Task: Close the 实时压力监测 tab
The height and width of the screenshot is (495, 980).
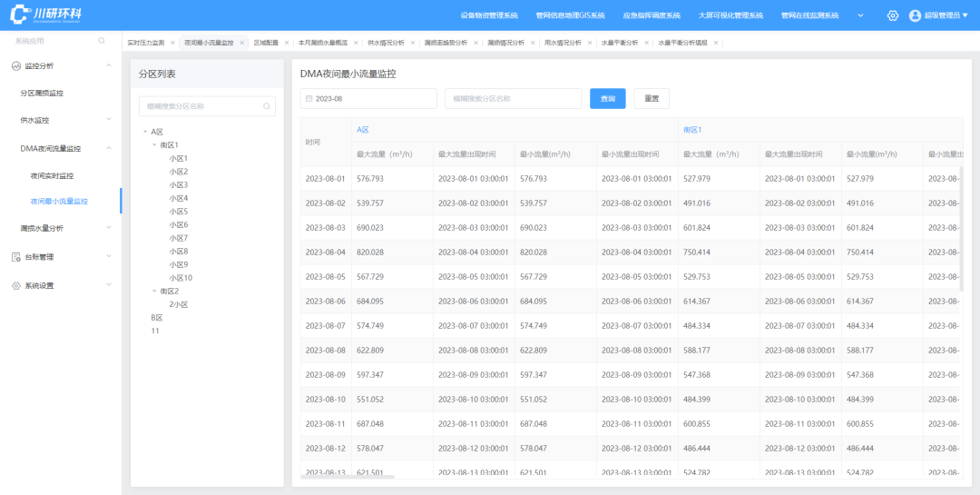Action: tap(172, 43)
